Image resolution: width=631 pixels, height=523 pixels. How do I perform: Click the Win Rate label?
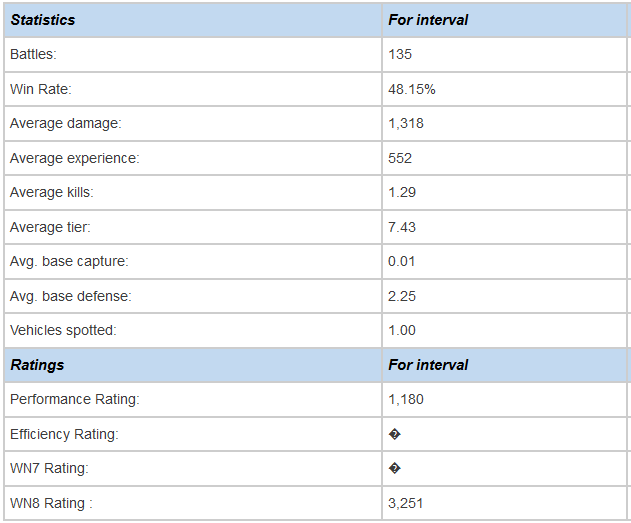click(x=41, y=89)
